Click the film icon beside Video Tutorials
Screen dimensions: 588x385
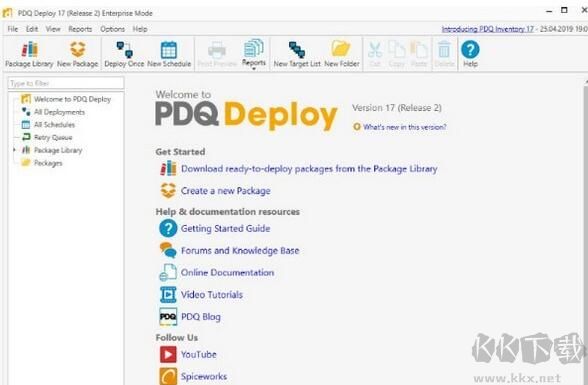(x=168, y=295)
